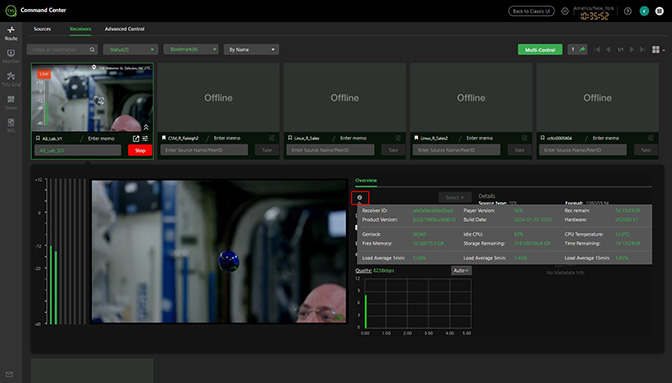The image size is (672, 383).
Task: Toggle bookmark on Linux_R_Sales receiver
Action: coord(290,138)
